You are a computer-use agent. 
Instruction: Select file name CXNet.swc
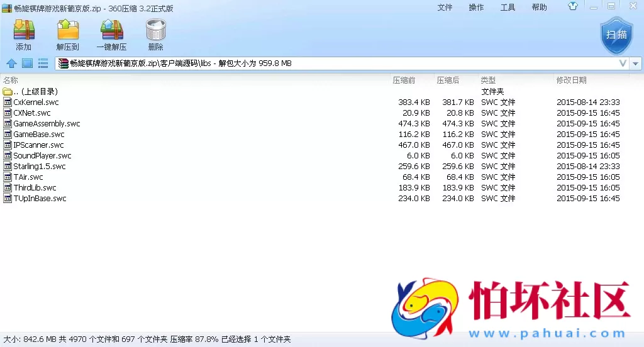(32, 113)
